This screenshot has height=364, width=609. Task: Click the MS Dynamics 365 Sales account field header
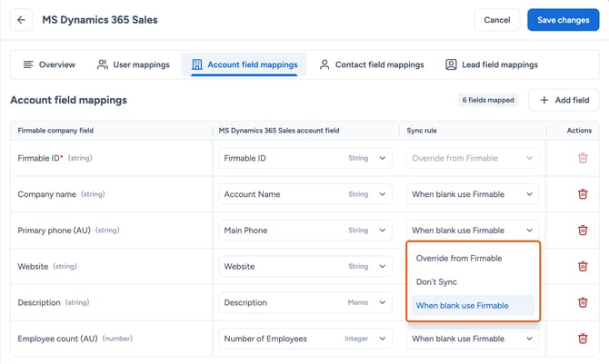[279, 131]
